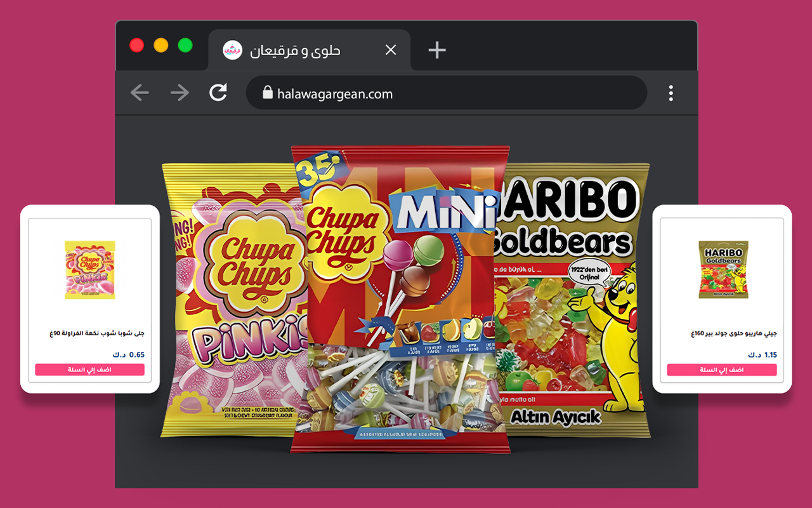Click the browser back arrow
Viewport: 812px width, 508px height.
coord(140,93)
